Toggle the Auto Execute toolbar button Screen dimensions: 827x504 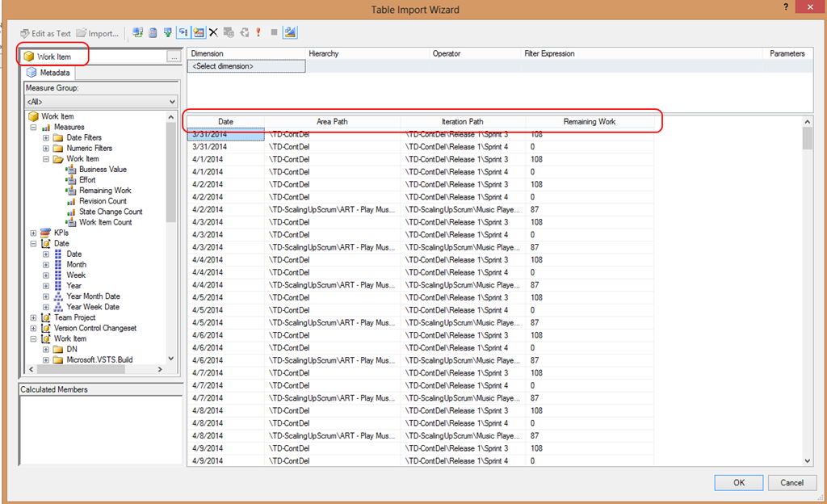[x=183, y=33]
